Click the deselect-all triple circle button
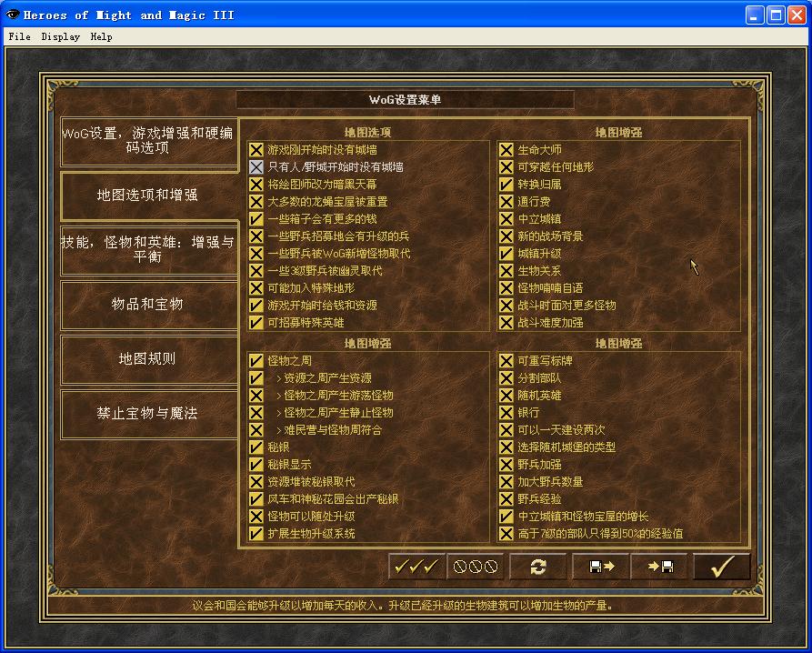Image resolution: width=812 pixels, height=653 pixels. [476, 567]
